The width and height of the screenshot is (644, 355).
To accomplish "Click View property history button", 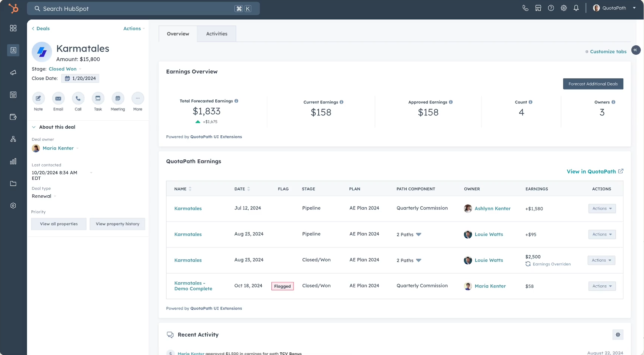I will point(118,224).
